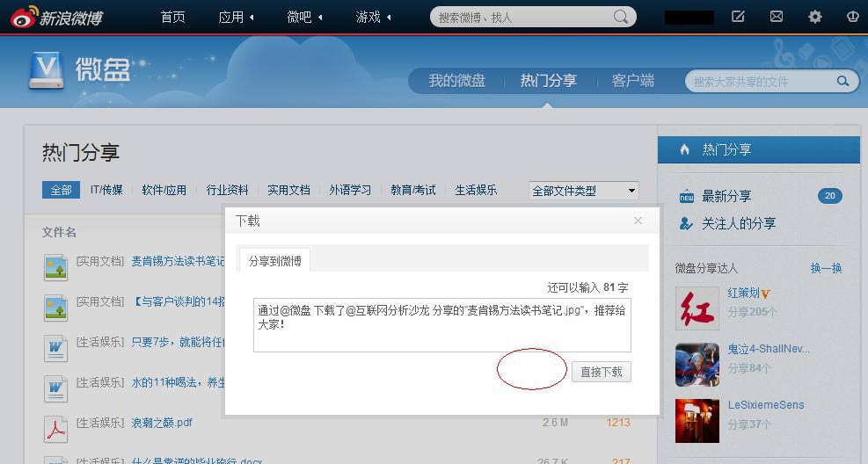Open user LeSixiemeSens profile link
Image resolution: width=868 pixels, height=464 pixels.
click(x=766, y=405)
